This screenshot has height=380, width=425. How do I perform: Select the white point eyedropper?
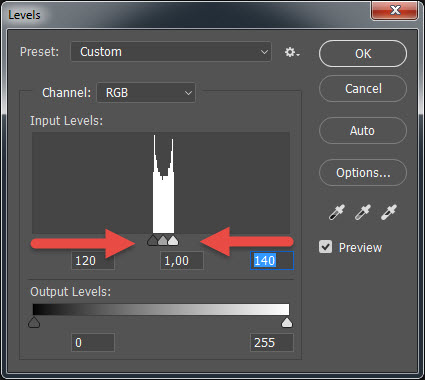point(389,212)
